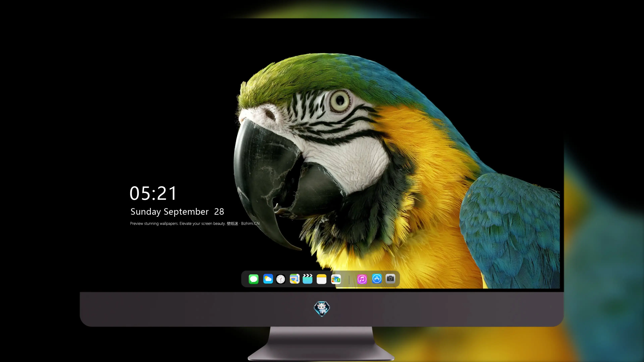This screenshot has height=362, width=644.
Task: Open the yellow Notes app in the dock
Action: click(321, 279)
